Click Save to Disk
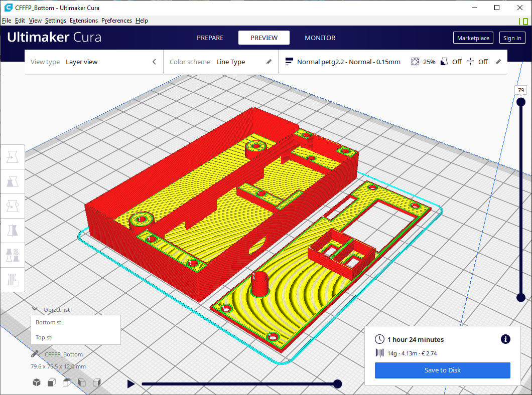Screen dimensions: 532x395 click(x=443, y=370)
